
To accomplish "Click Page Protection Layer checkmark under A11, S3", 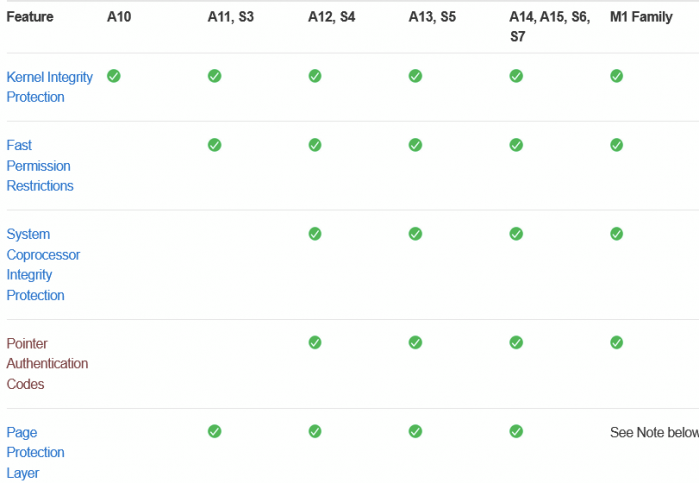I will click(214, 432).
